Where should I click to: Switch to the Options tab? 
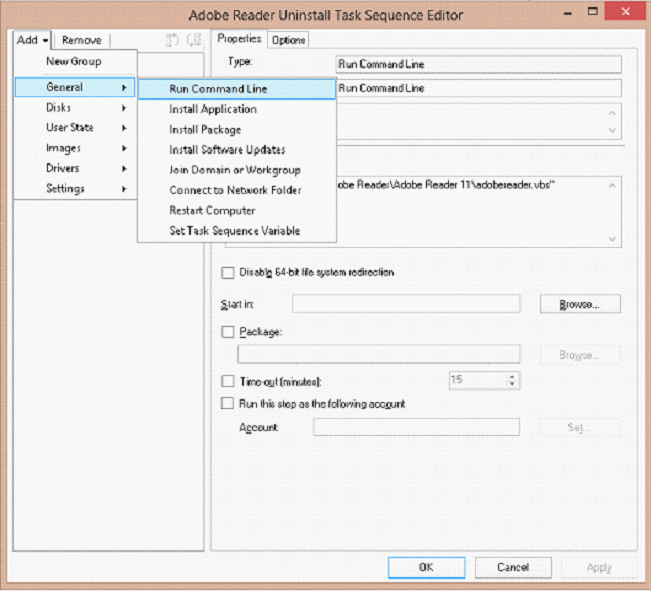point(289,40)
